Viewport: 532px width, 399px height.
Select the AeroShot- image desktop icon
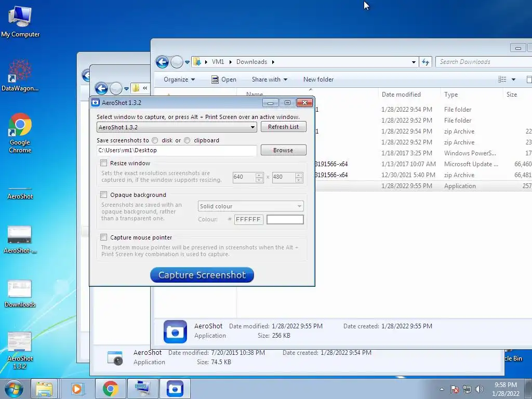tap(20, 240)
